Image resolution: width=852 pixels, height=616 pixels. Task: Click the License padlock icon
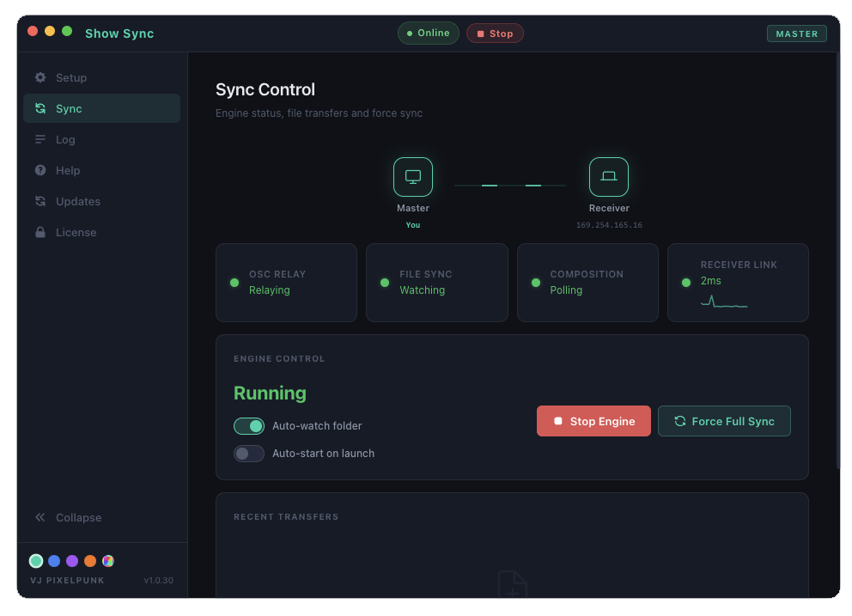pyautogui.click(x=40, y=232)
